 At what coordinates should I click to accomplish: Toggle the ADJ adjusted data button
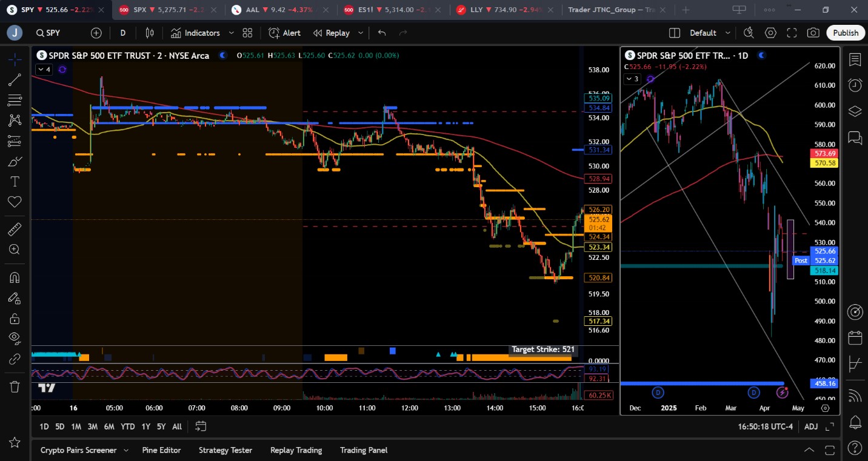pos(811,426)
